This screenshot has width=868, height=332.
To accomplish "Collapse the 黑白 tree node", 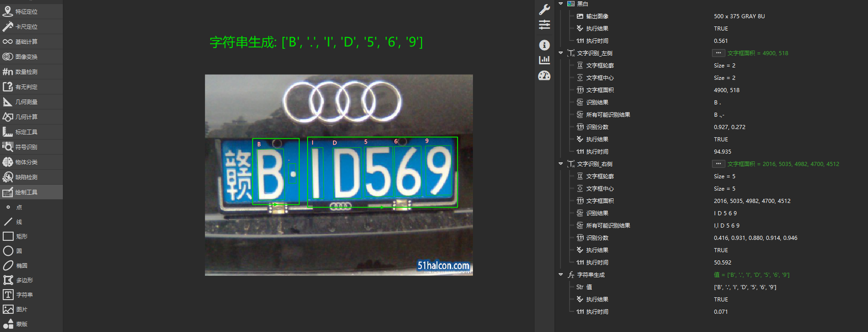I will (x=561, y=4).
